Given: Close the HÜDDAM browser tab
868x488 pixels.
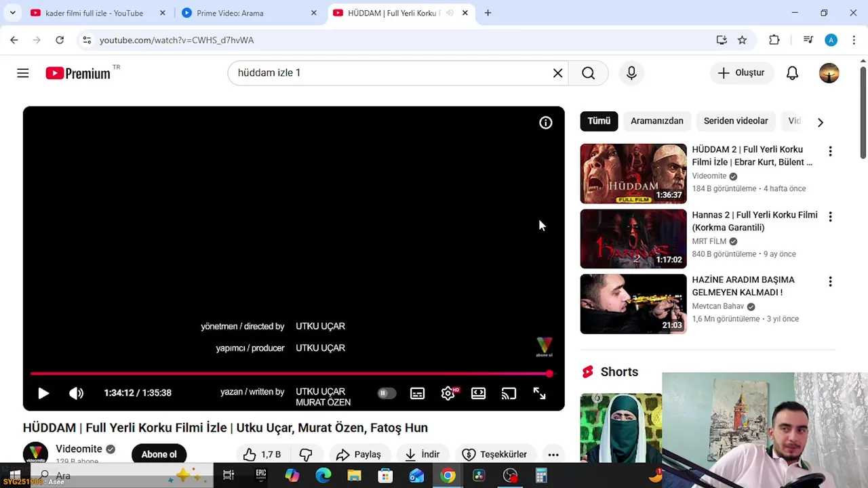Looking at the screenshot, I should point(465,13).
